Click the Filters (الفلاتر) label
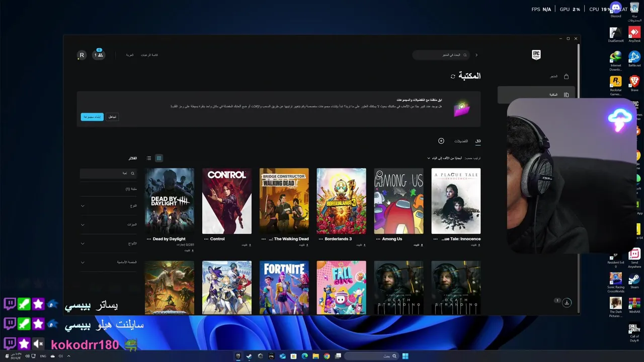The width and height of the screenshot is (644, 362). point(132,158)
